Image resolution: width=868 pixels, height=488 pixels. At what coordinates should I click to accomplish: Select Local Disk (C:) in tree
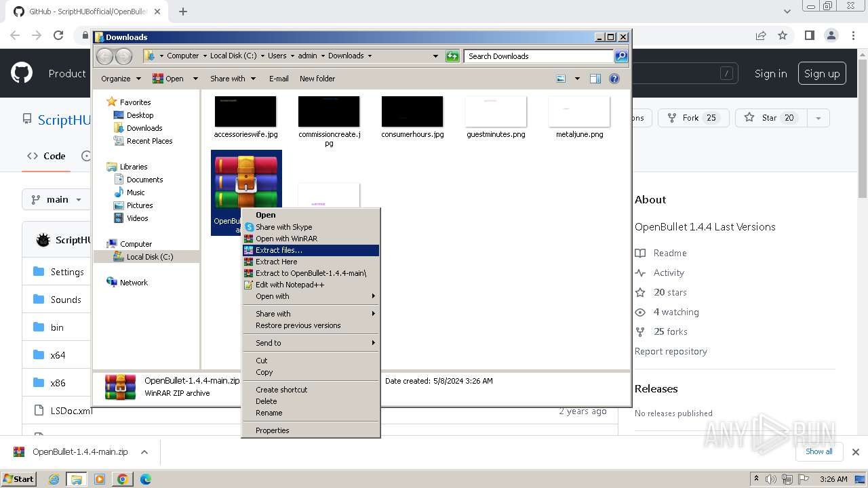149,257
